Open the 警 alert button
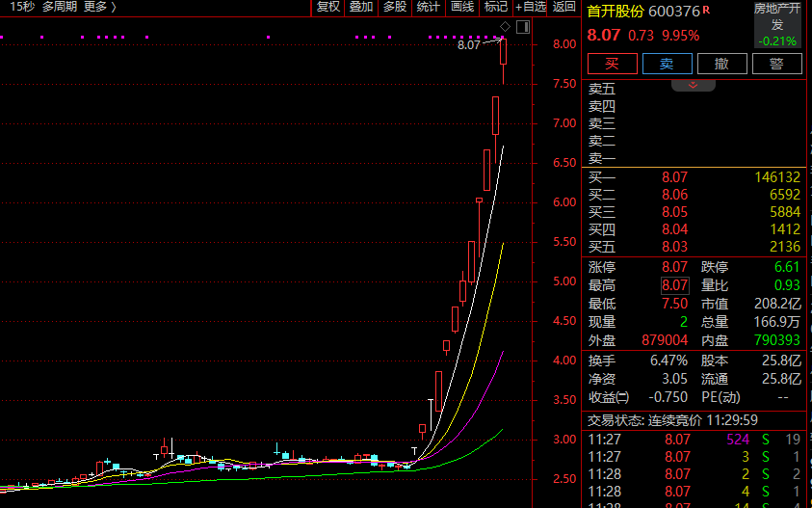Screen dimensions: 812x508 tap(776, 64)
